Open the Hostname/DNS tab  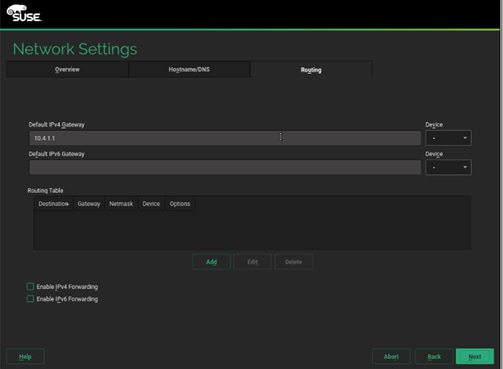189,69
